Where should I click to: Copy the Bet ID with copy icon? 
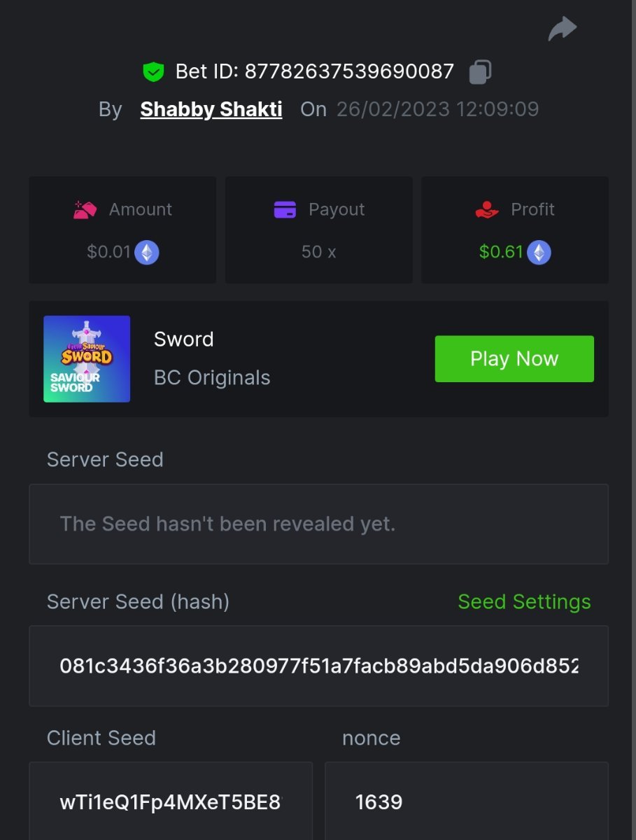click(480, 71)
